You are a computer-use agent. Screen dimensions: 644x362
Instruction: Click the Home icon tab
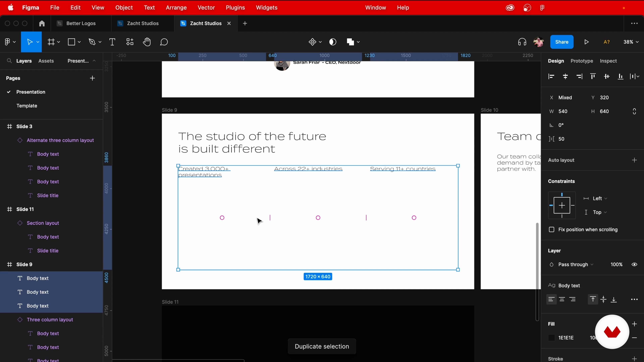click(42, 23)
